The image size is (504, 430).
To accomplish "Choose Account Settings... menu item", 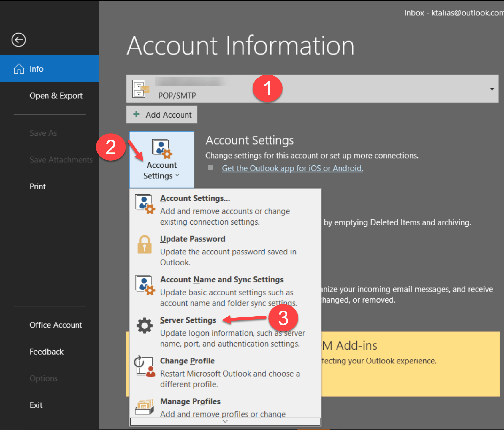I will tap(225, 210).
